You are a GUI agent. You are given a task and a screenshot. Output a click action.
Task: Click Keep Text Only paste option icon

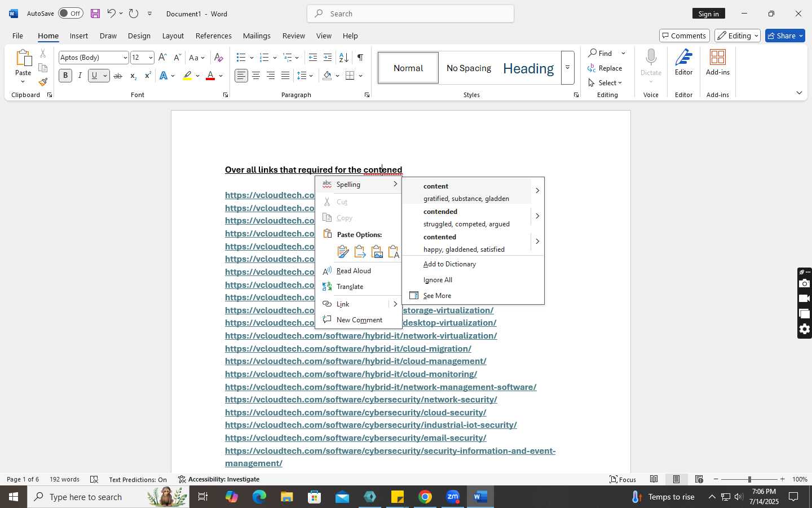(394, 252)
